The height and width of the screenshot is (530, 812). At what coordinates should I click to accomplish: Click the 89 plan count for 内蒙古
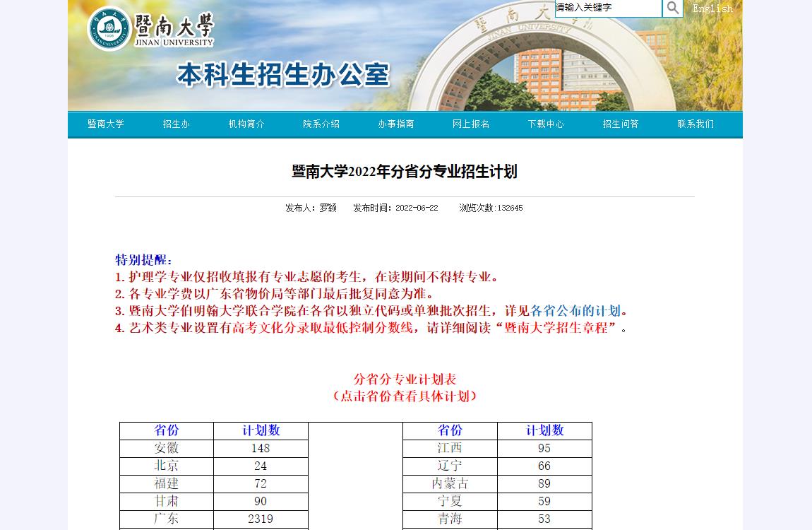[544, 483]
